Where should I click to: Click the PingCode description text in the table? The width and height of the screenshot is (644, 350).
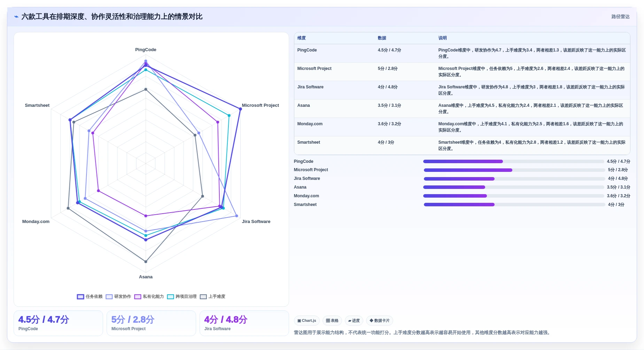pyautogui.click(x=532, y=53)
